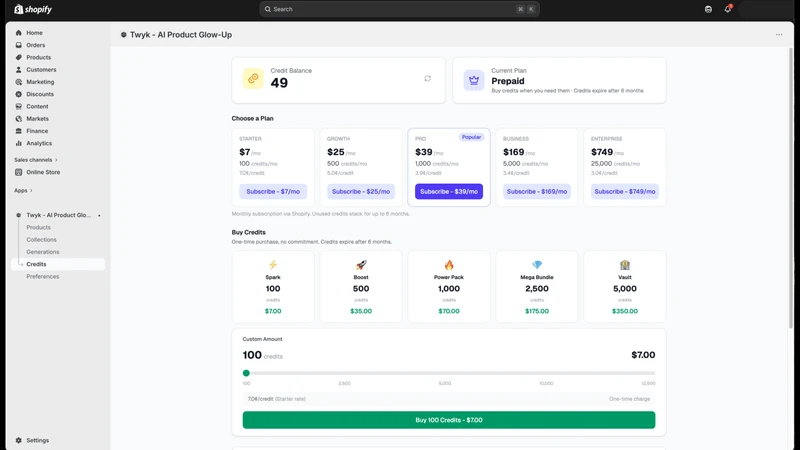800x450 pixels.
Task: Subscribe to Business plan $169/mo
Action: pos(537,191)
